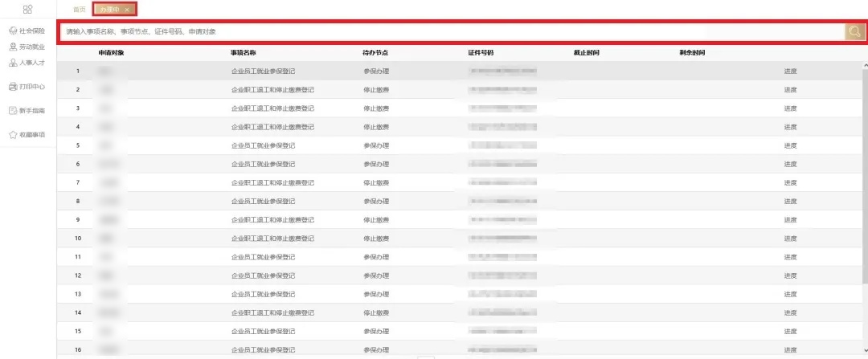Screen dimensions: 868x359
Task: Click the 新手指南 guide icon
Action: point(12,111)
